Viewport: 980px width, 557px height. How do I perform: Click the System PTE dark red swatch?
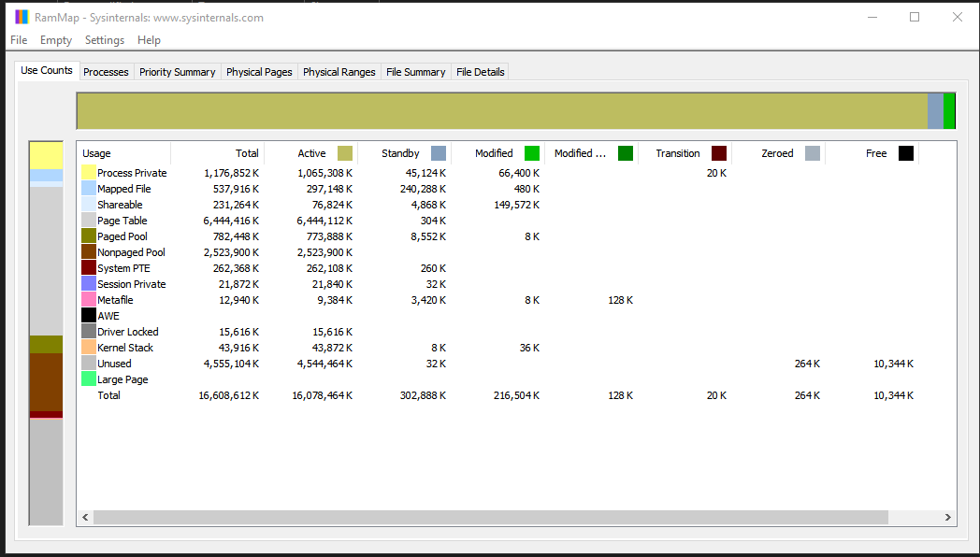coord(89,268)
